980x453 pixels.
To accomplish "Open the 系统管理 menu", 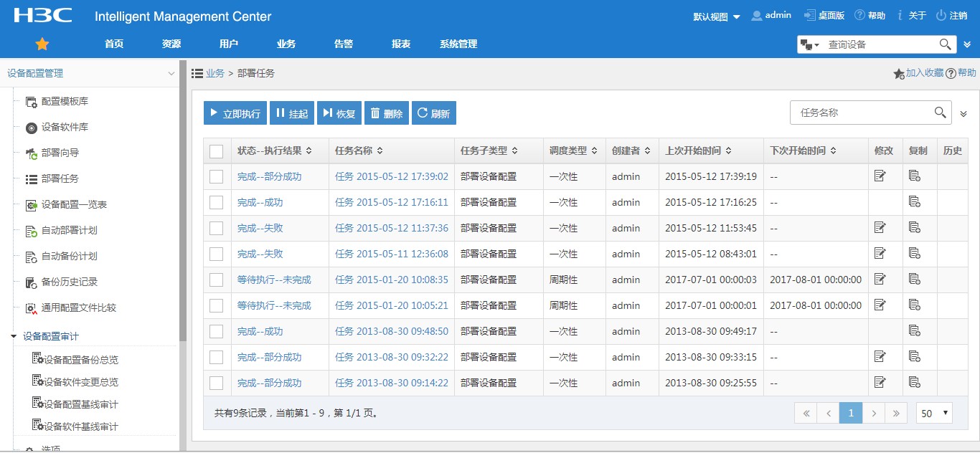I will pyautogui.click(x=458, y=44).
